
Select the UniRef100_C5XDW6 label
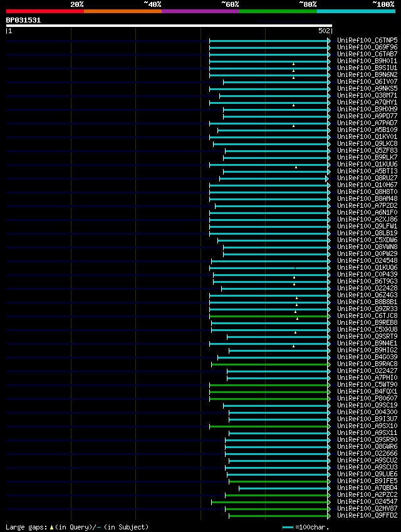point(367,240)
